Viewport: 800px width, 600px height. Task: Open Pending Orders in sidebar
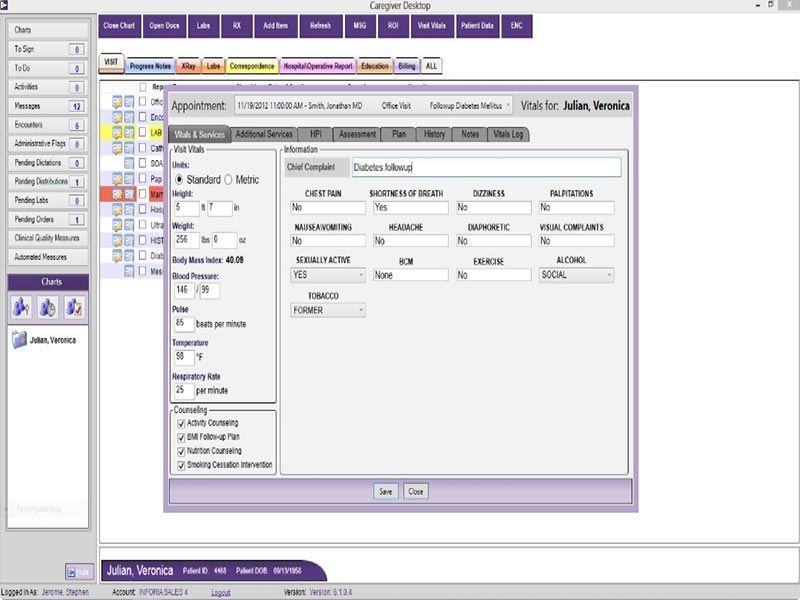click(47, 219)
